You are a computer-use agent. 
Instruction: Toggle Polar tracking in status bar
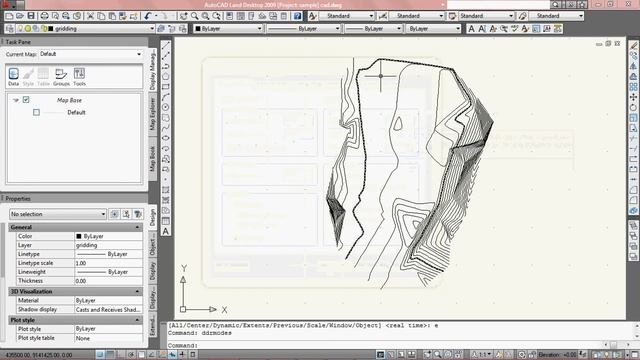[131, 355]
